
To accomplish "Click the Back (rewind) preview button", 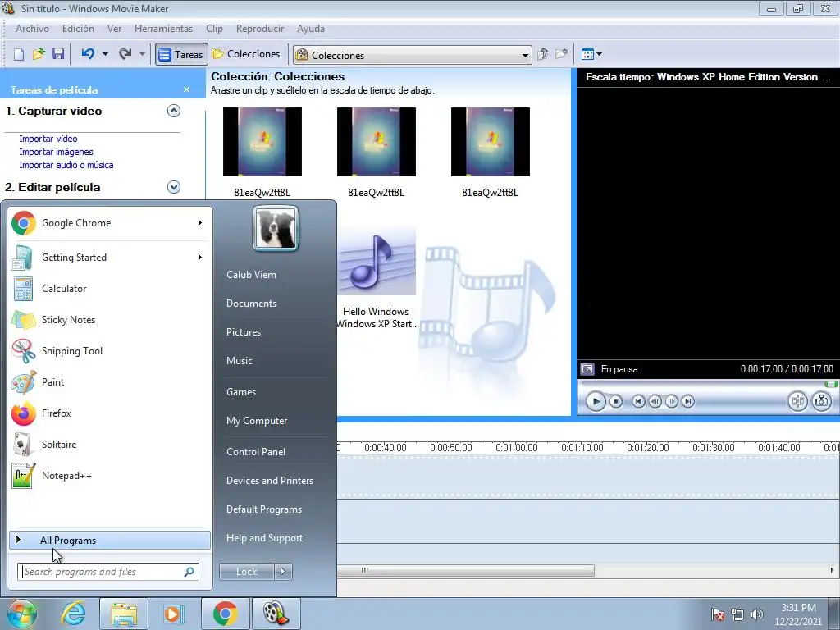I will (x=638, y=401).
